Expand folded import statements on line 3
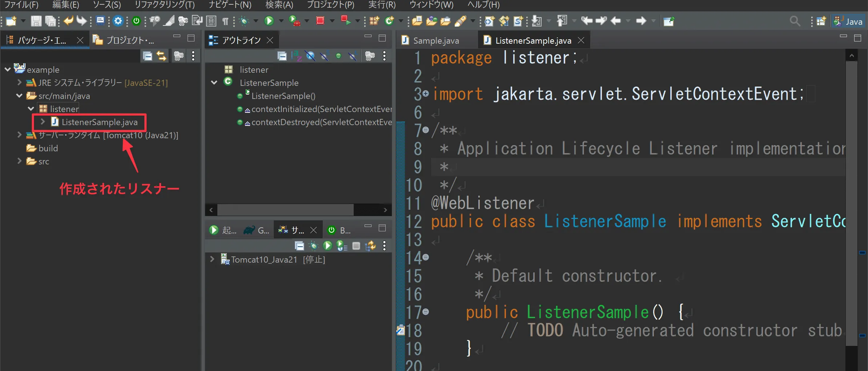Viewport: 868px width, 371px height. (426, 94)
